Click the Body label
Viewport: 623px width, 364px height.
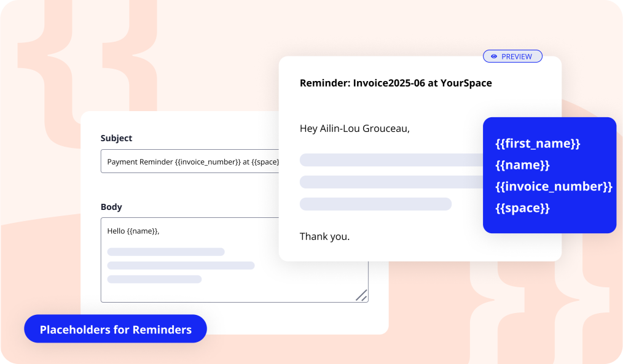coord(111,207)
